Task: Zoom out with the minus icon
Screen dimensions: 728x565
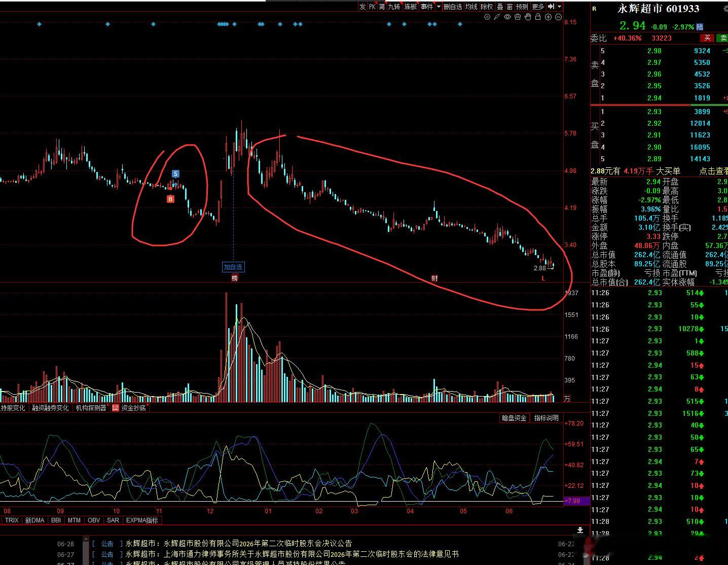Action: [558, 17]
